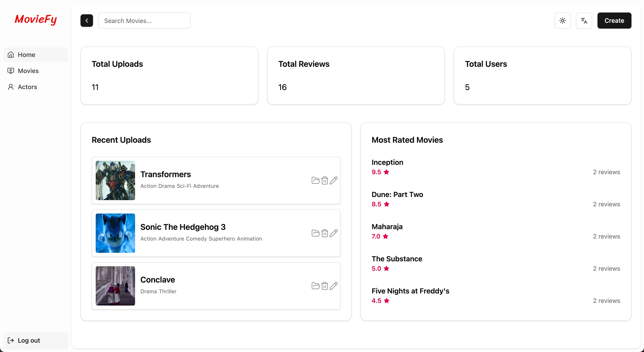Click the Transformers poster thumbnail
The height and width of the screenshot is (352, 644).
click(115, 180)
